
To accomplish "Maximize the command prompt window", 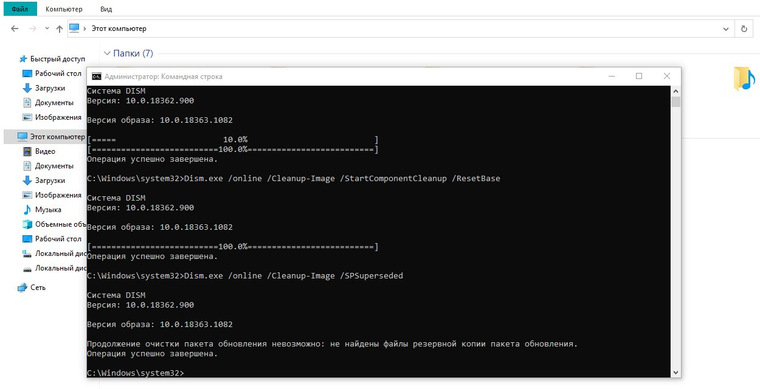I will pyautogui.click(x=639, y=76).
